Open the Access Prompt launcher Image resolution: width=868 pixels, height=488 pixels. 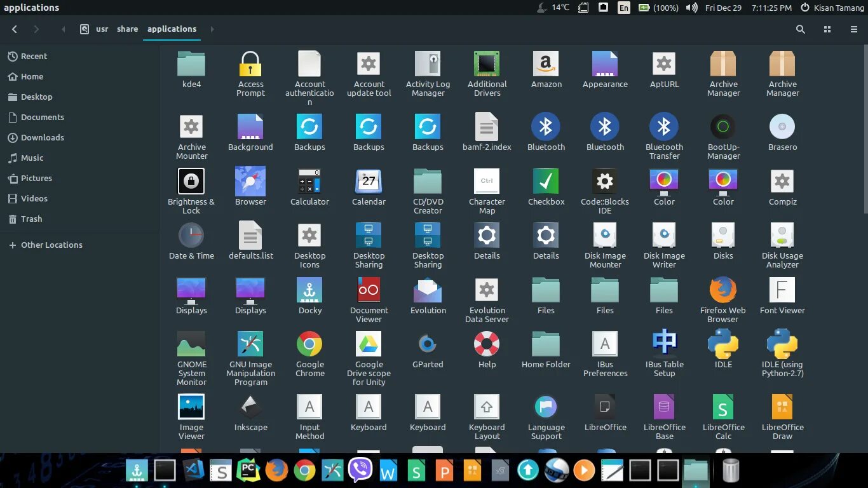(250, 64)
